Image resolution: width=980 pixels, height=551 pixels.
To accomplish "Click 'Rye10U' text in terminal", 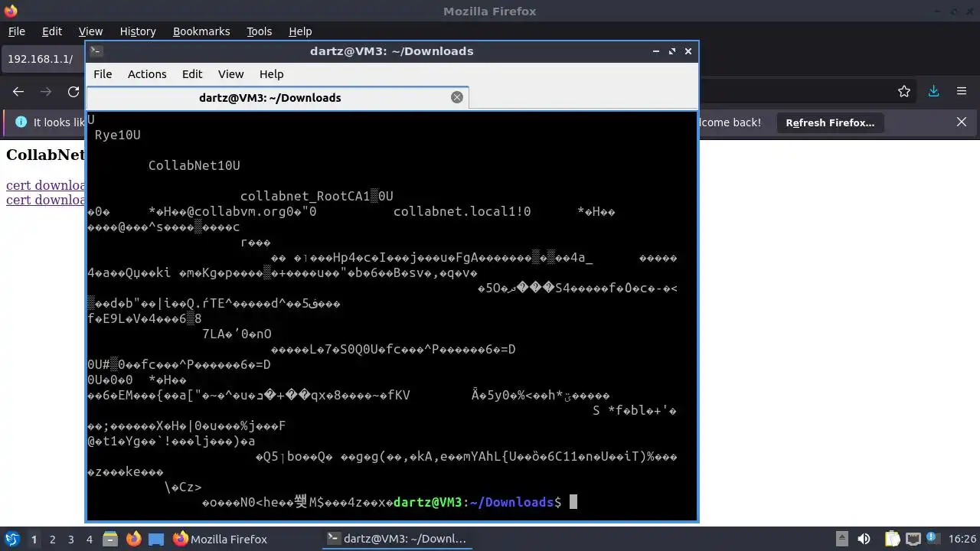I will [118, 135].
